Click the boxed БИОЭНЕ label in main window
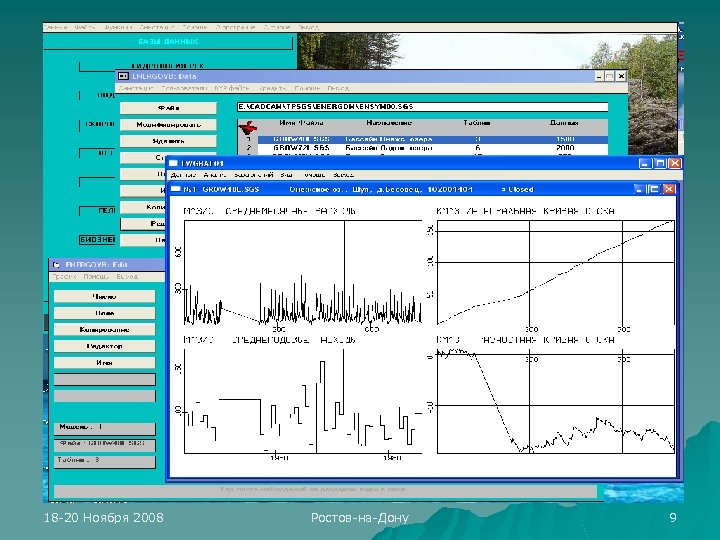This screenshot has height=540, width=720. pos(97,240)
